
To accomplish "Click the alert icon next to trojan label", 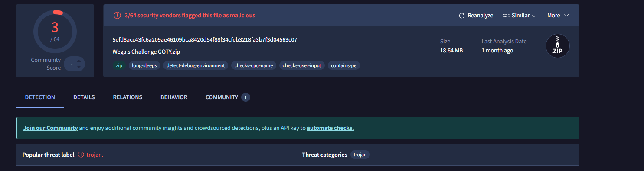I will coord(81,155).
